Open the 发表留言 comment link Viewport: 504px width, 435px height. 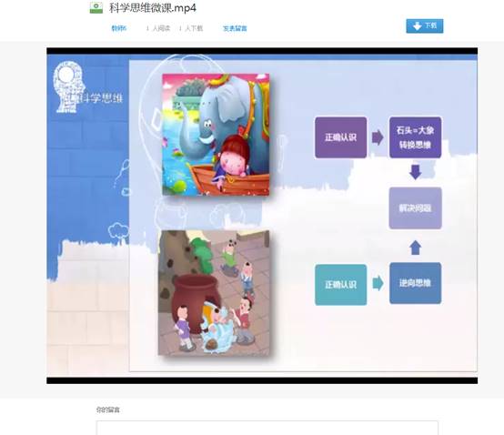coord(235,28)
